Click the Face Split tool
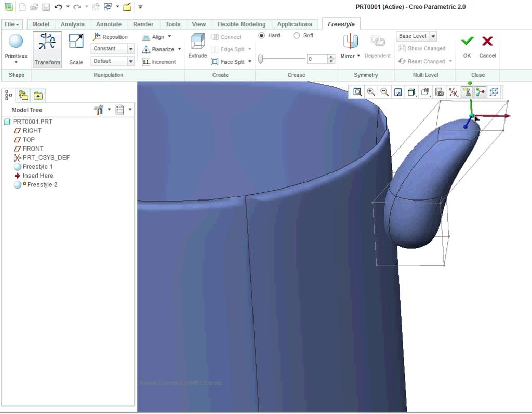 click(228, 62)
